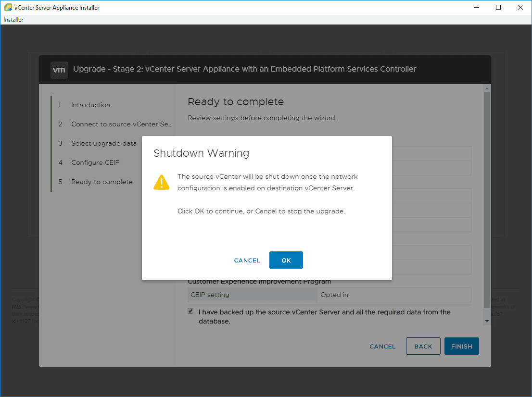Screen dimensions: 532x397
Task: Click the Opted in value
Action: coord(334,295)
